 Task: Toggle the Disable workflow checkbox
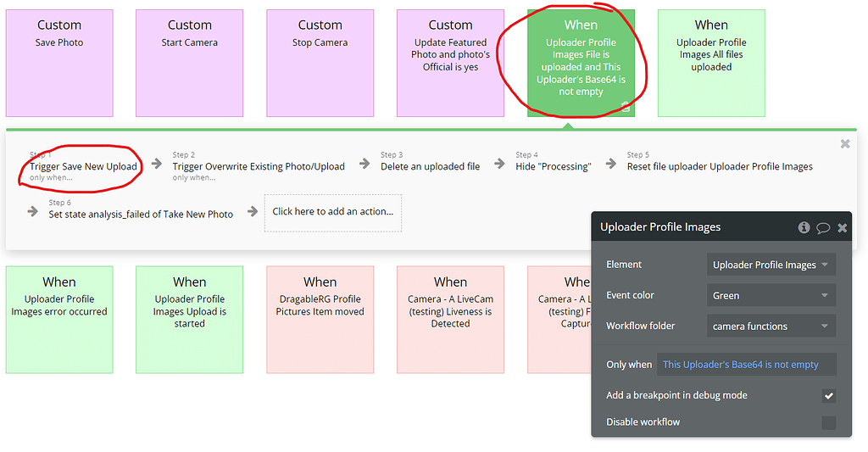(x=829, y=422)
